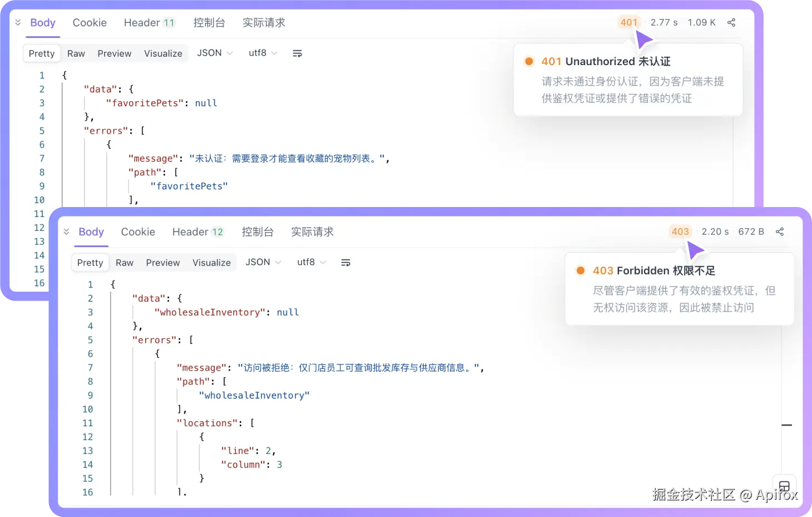Switch to Cookie tab in 401 panel
This screenshot has width=812, height=517.
tap(90, 23)
